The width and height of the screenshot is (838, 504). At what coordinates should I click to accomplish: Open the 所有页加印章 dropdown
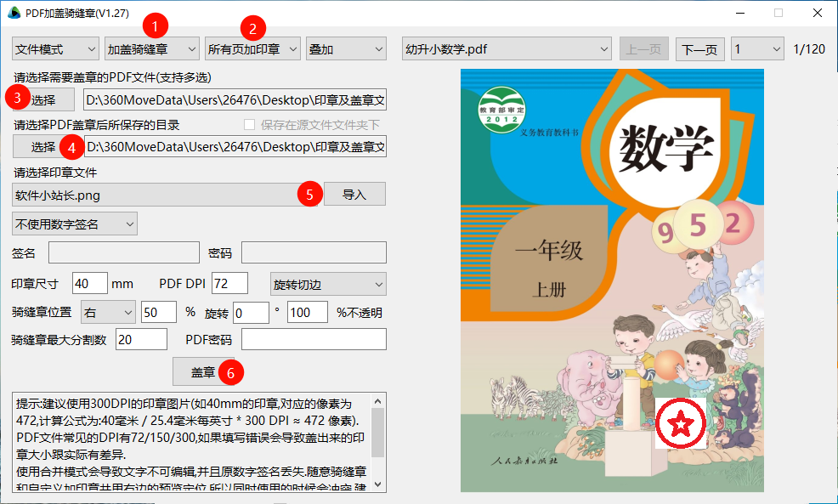[252, 49]
